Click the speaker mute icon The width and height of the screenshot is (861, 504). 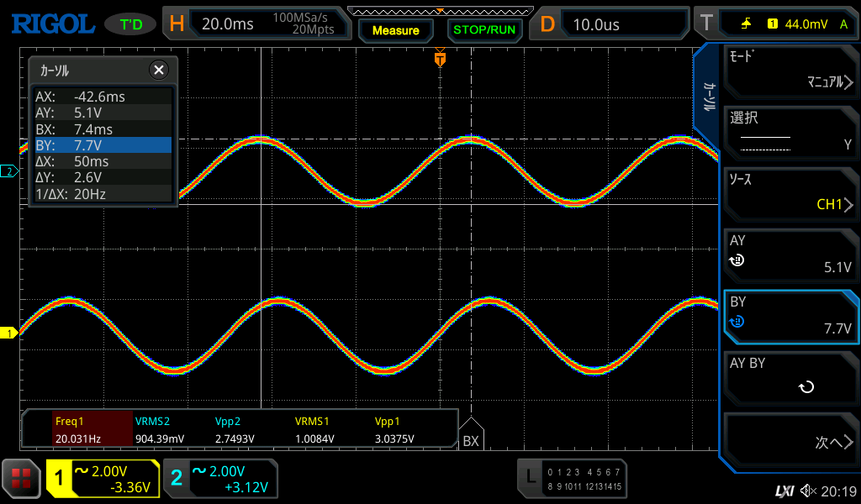808,491
